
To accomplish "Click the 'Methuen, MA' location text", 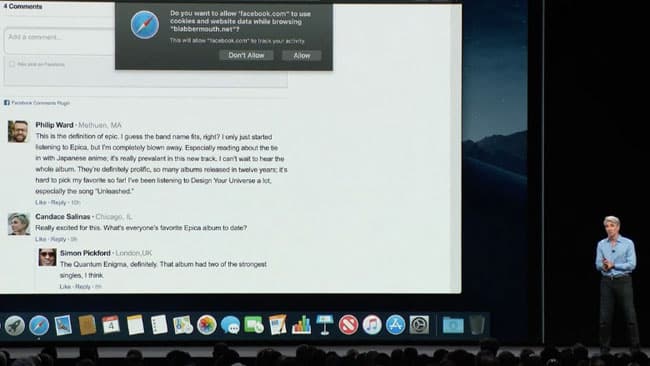I will point(100,125).
